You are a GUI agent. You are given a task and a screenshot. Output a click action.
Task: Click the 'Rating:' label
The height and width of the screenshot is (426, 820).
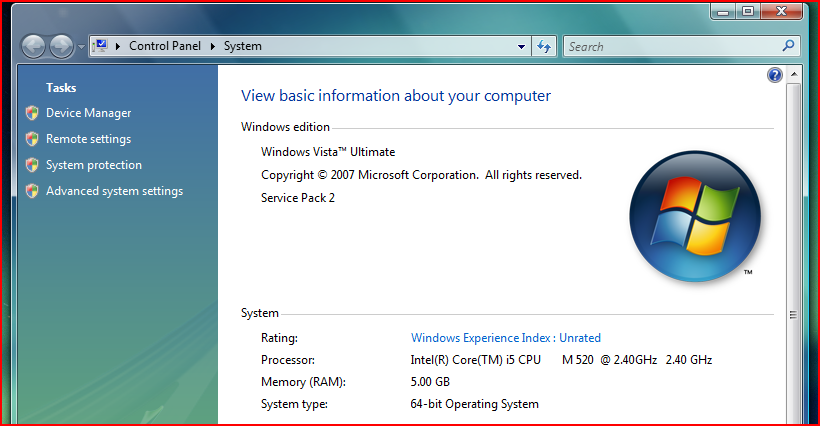click(x=279, y=338)
